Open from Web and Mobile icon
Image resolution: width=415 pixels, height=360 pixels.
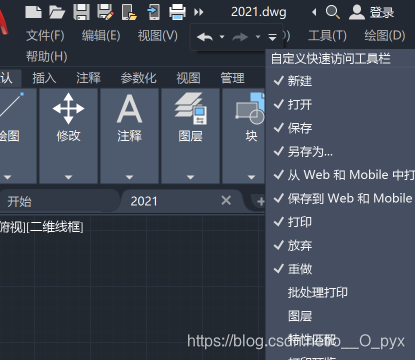pyautogui.click(x=129, y=12)
